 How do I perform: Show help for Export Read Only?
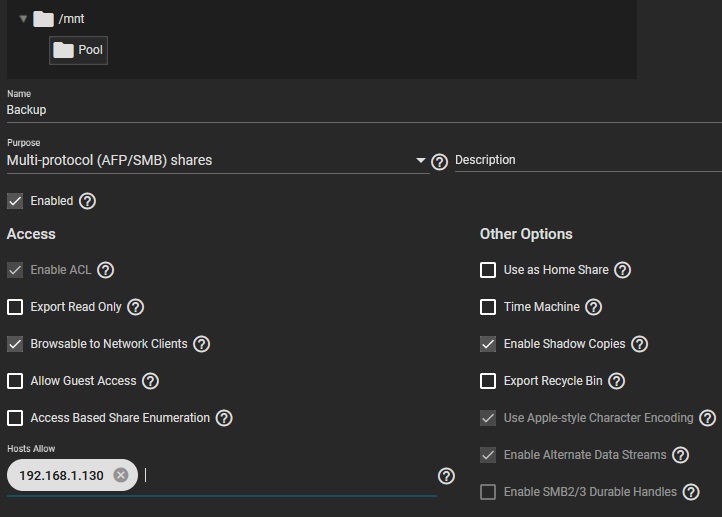(x=136, y=307)
